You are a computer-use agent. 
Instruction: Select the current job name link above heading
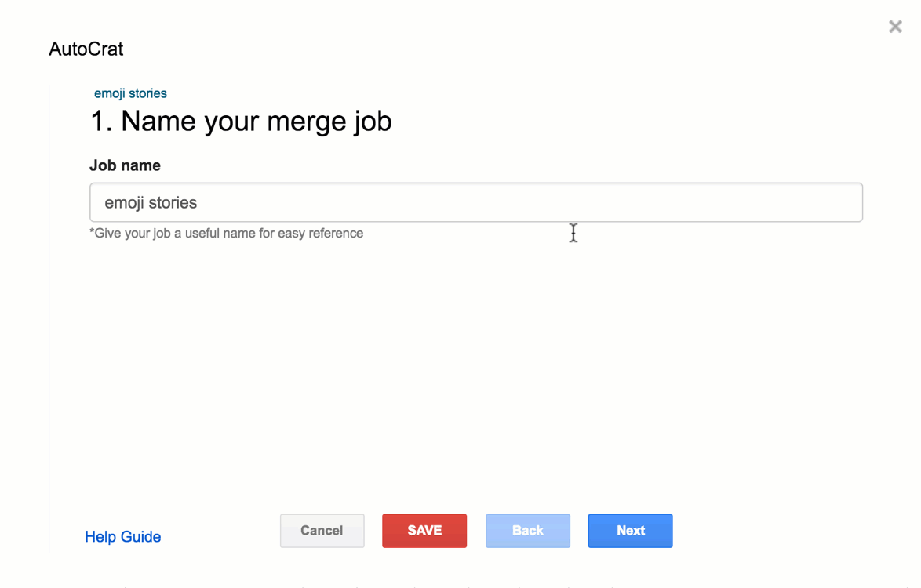coord(130,93)
